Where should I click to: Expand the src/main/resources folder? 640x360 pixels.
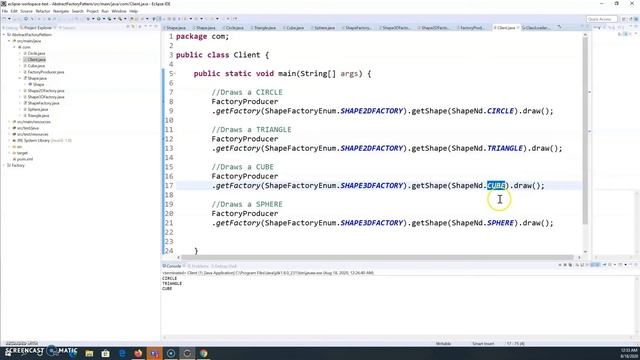pos(9,122)
